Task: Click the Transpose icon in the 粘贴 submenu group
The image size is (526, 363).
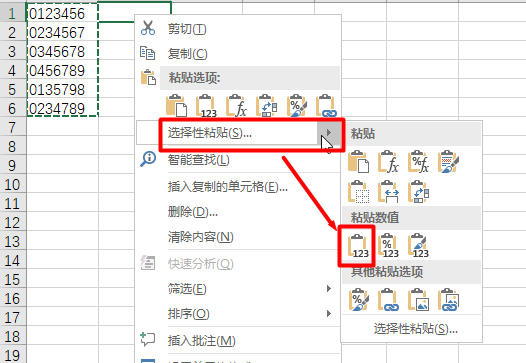Action: coord(418,192)
